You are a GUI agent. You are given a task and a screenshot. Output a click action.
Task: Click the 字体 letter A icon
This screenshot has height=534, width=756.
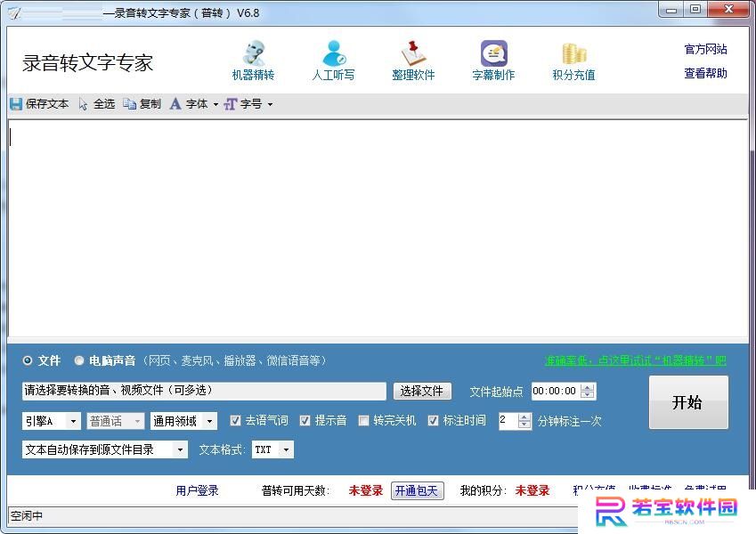coord(175,104)
